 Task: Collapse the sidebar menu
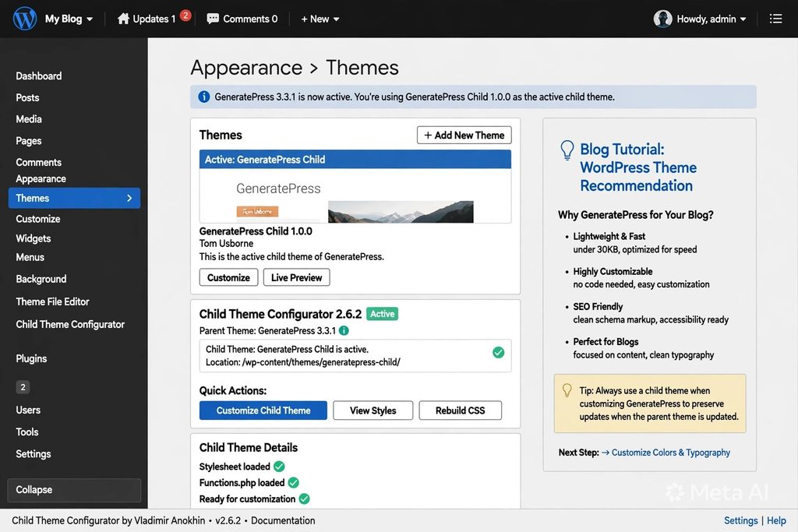pos(74,490)
